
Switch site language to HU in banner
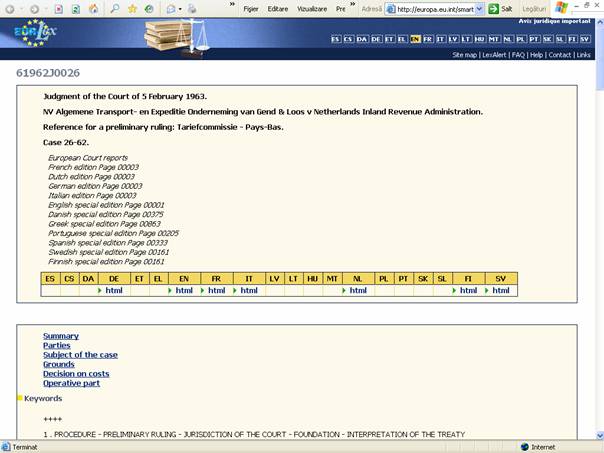[480, 39]
